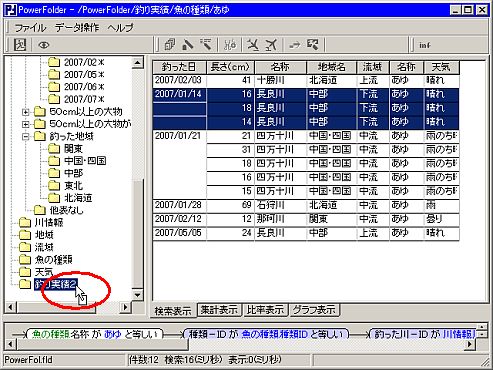Select the 中国・四国 folder in tree
The width and height of the screenshot is (493, 370).
pyautogui.click(x=85, y=161)
